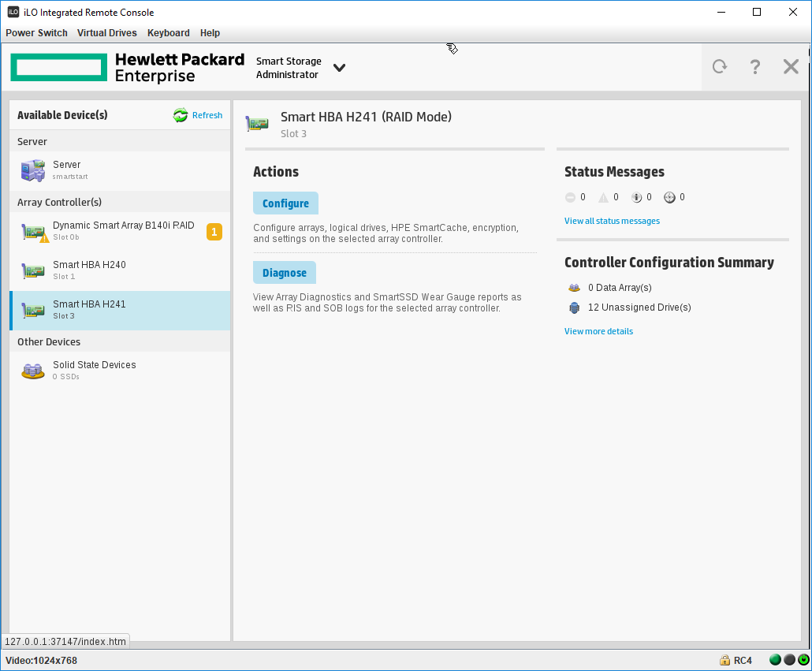This screenshot has width=812, height=671.
Task: Click the iLO app icon in title bar
Action: 13,12
